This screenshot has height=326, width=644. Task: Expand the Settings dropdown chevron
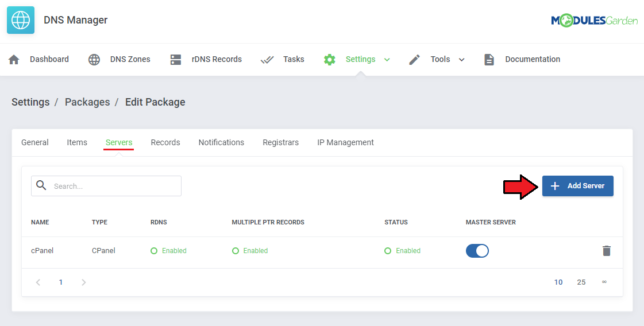click(x=387, y=60)
